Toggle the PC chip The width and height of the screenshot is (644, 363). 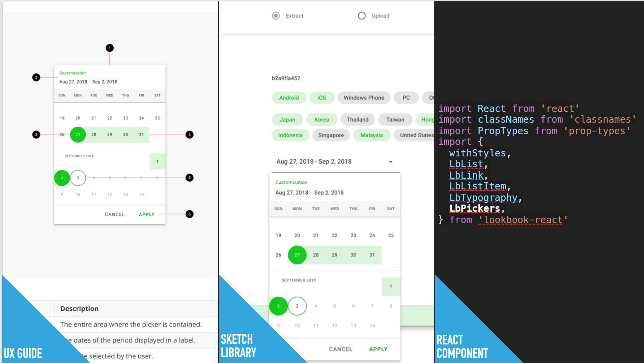(406, 98)
